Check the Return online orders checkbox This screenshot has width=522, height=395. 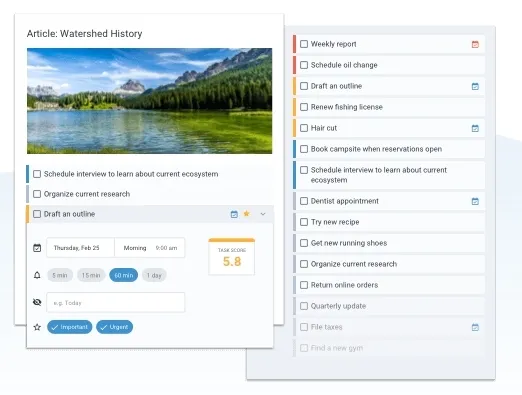coord(304,285)
